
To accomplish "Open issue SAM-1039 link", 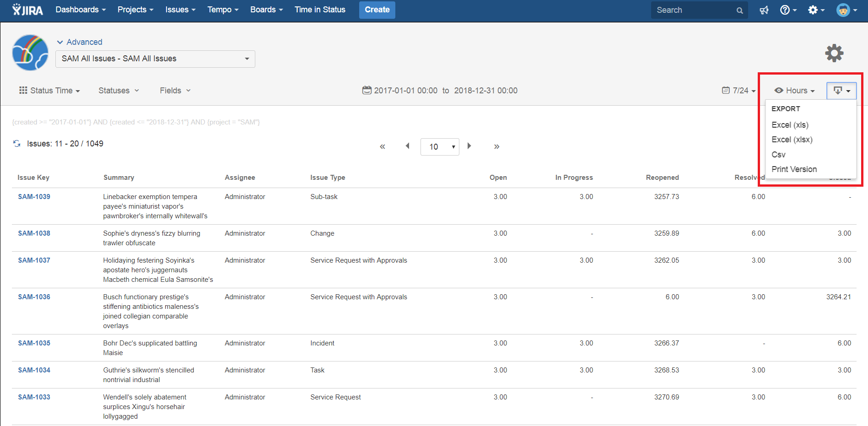I will click(34, 197).
